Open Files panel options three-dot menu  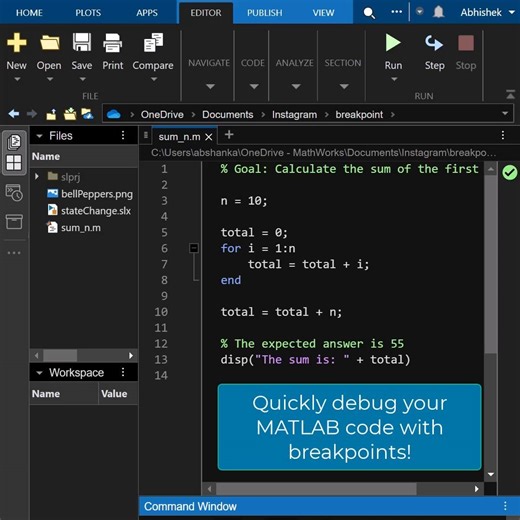[x=123, y=135]
